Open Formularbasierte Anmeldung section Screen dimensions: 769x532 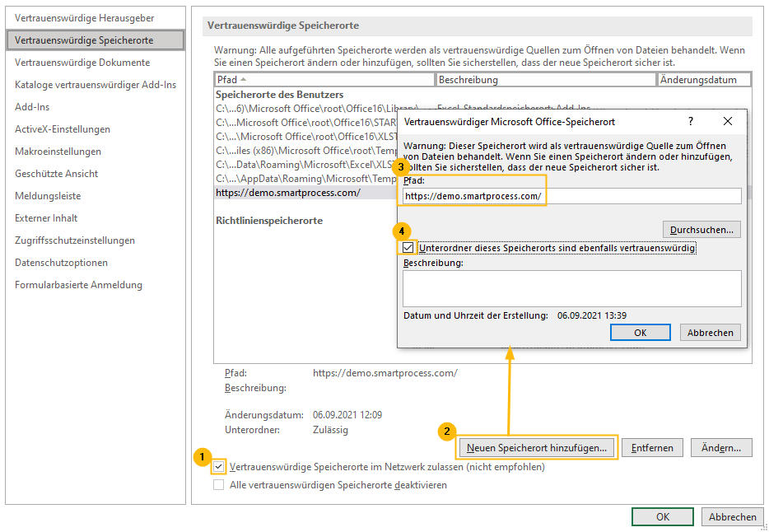(78, 285)
